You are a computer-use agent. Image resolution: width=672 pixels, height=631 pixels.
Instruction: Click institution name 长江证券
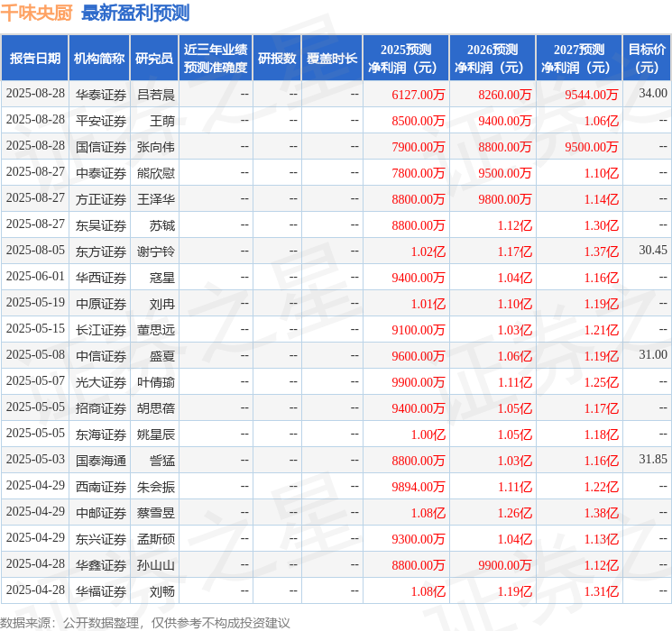(x=101, y=330)
